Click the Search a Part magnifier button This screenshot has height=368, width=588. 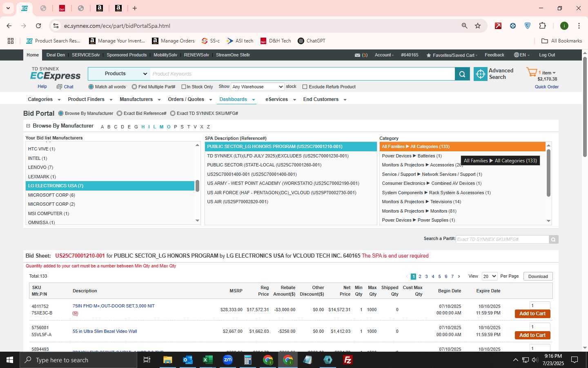coord(553,240)
